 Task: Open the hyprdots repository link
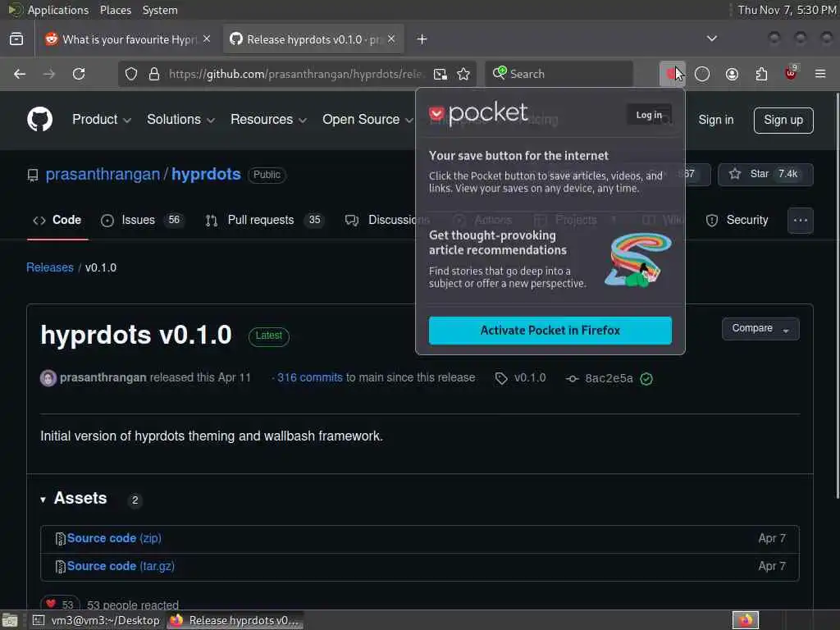(x=206, y=174)
